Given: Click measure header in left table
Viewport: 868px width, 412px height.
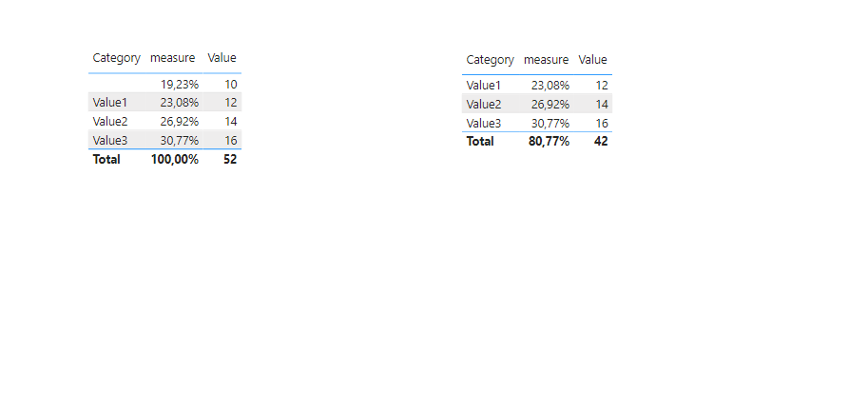Looking at the screenshot, I should pos(173,58).
